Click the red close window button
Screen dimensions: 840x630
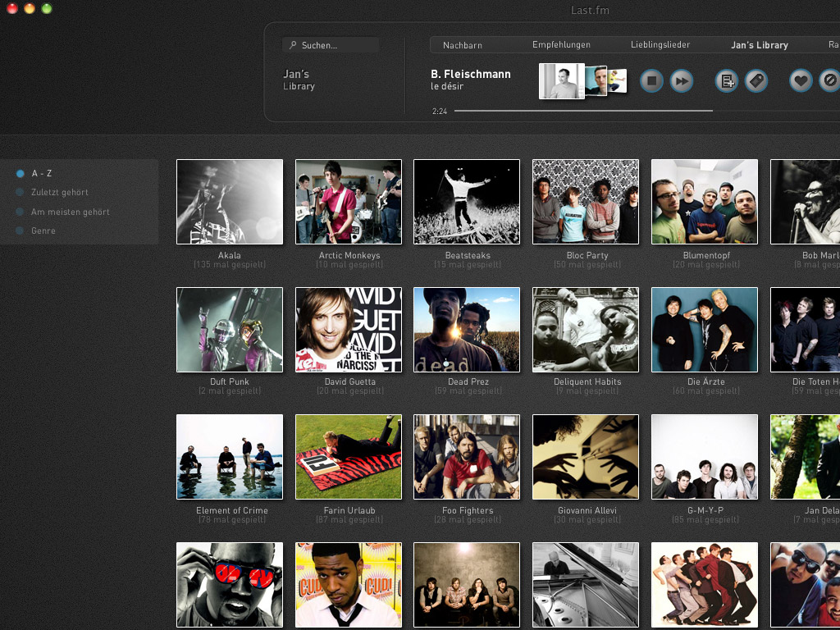click(x=11, y=8)
